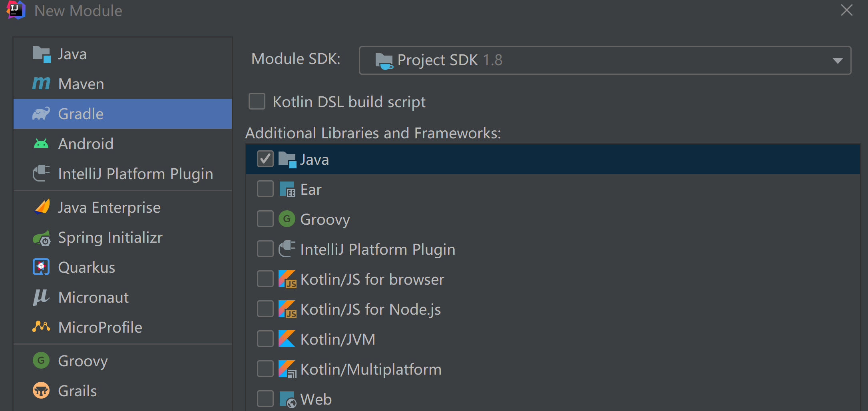Select Spring Initializr module type
The height and width of the screenshot is (411, 868).
click(123, 237)
